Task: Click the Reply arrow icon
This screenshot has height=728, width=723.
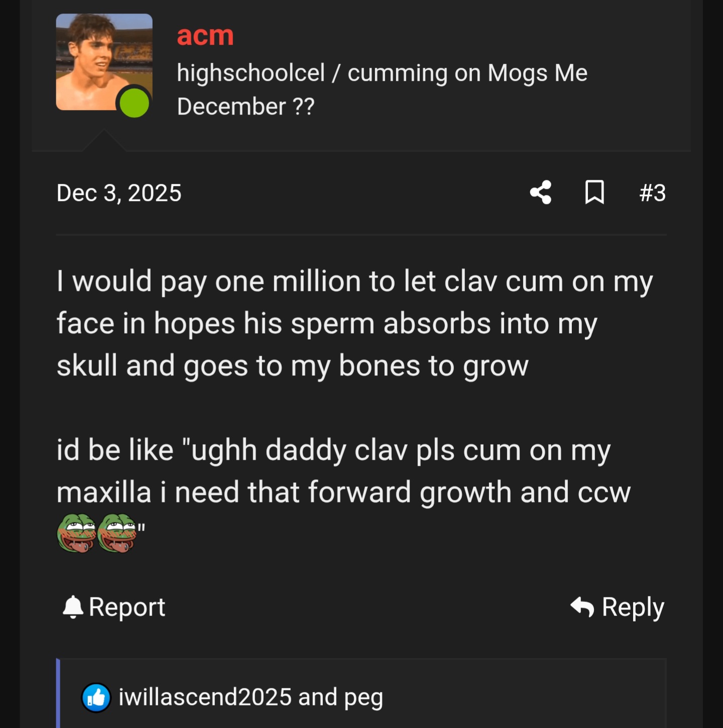Action: pos(582,606)
